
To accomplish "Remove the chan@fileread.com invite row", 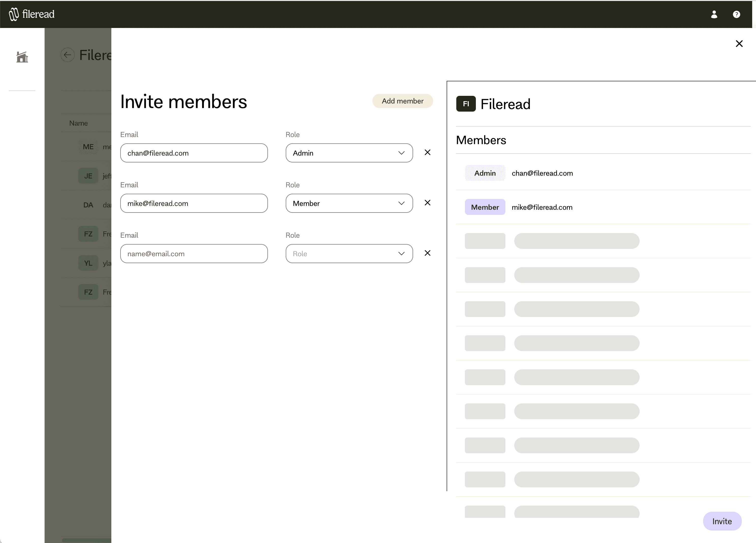I will pyautogui.click(x=427, y=152).
